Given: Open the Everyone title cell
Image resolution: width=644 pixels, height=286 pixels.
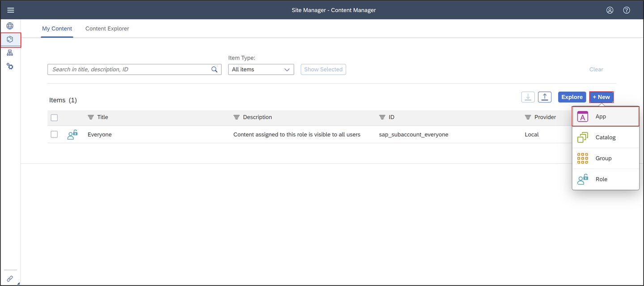Looking at the screenshot, I should (100, 134).
